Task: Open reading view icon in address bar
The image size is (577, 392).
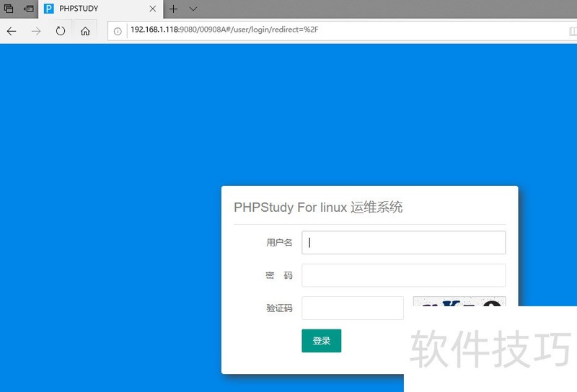Action: click(573, 31)
